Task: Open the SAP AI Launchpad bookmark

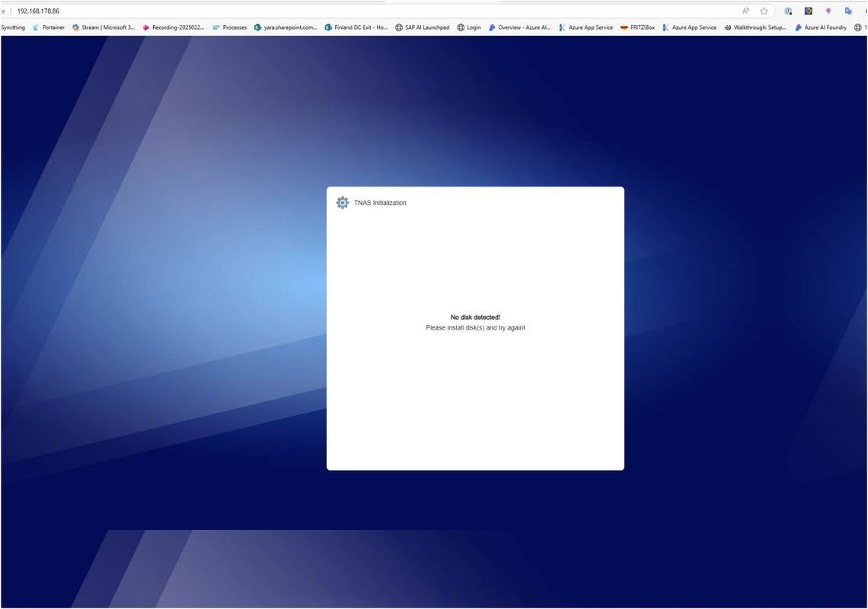Action: click(422, 27)
